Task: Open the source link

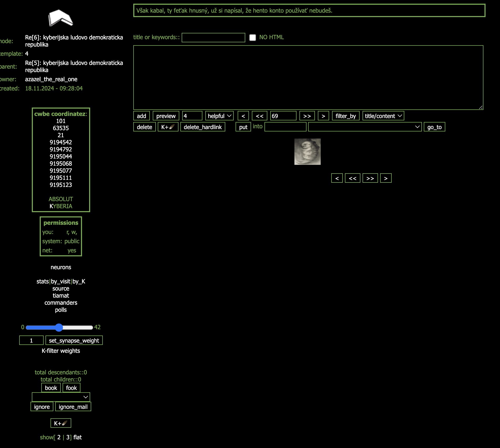Action: coord(61,288)
